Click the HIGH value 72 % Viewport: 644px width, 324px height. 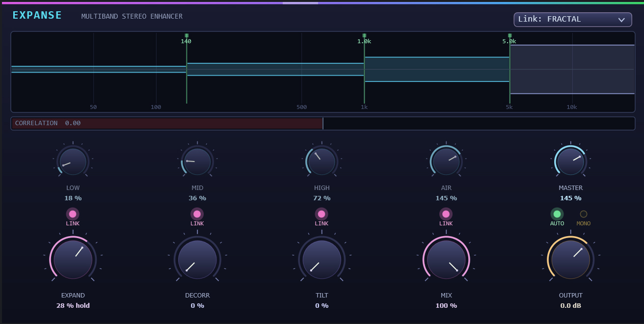pyautogui.click(x=322, y=198)
